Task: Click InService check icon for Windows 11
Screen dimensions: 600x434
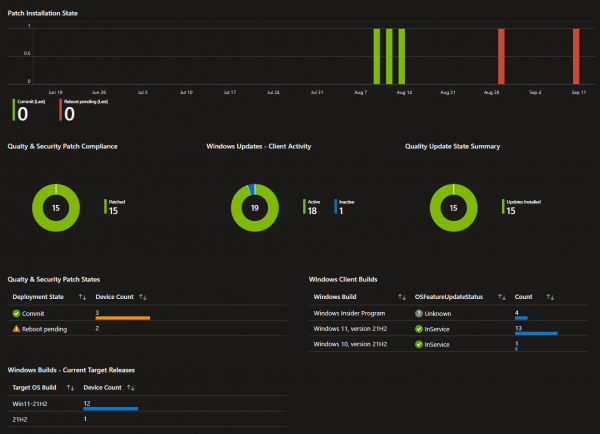Action: [x=419, y=329]
